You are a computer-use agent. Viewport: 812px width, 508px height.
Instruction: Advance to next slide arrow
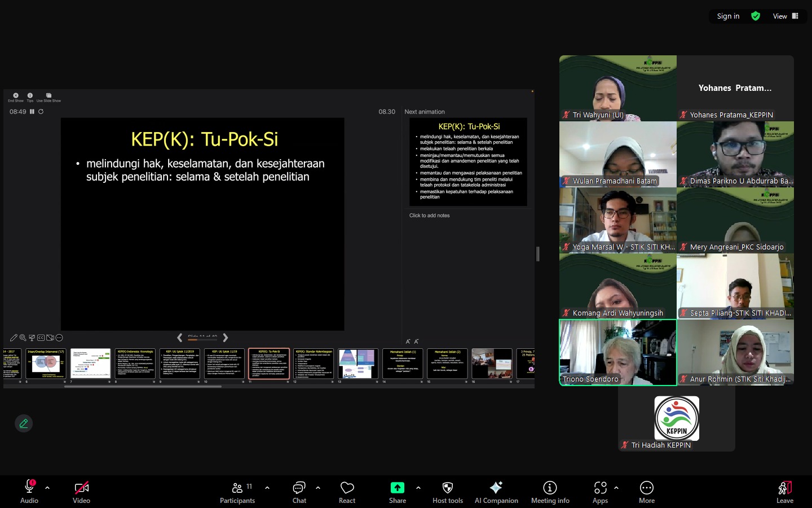226,338
